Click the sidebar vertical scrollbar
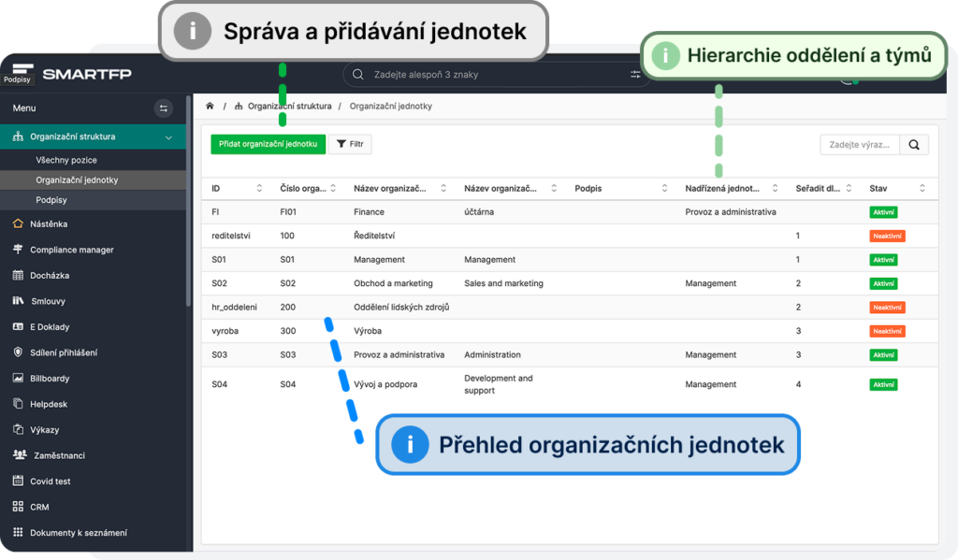 (189, 202)
